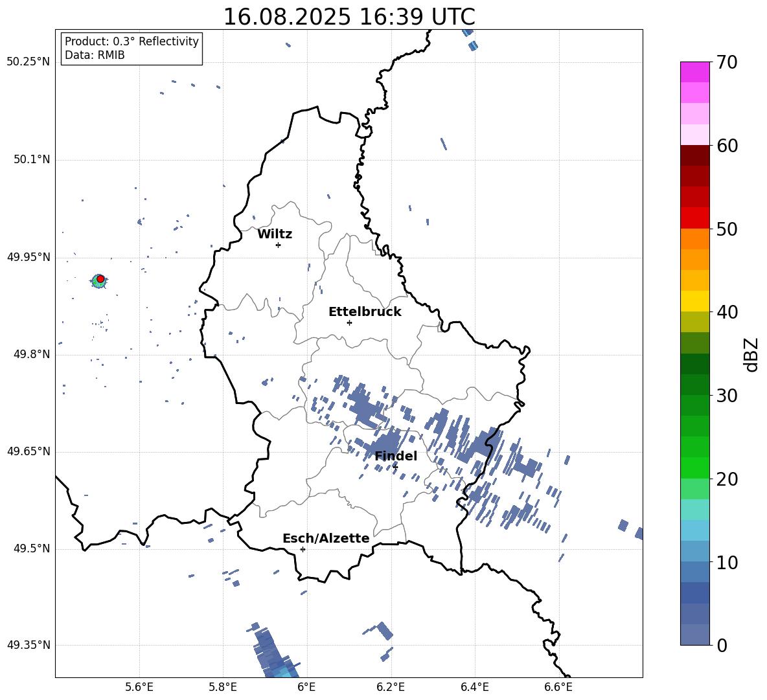Click the 6.6°E longitude label

pyautogui.click(x=558, y=687)
